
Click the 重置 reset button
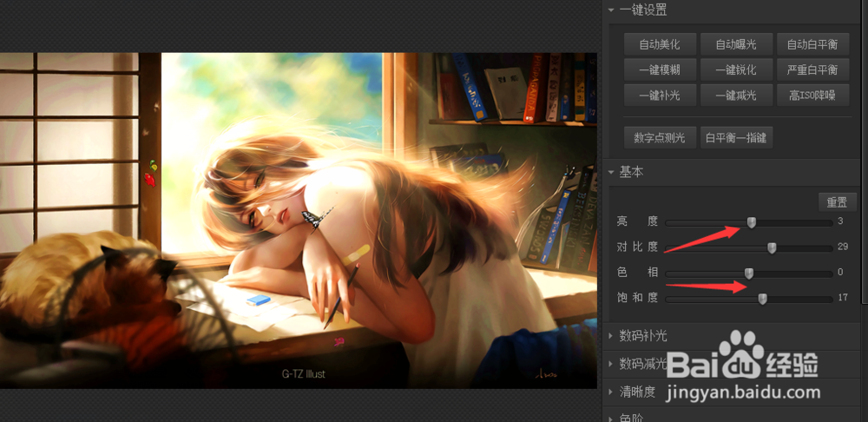(838, 202)
